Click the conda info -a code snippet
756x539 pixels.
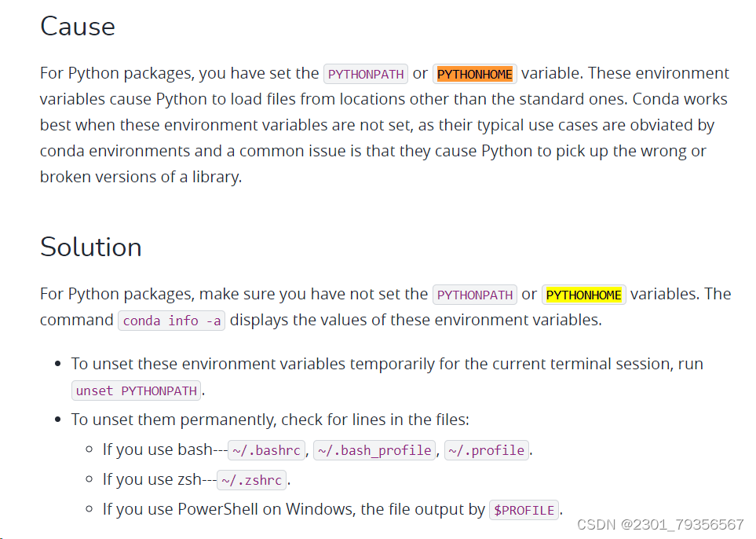coord(171,320)
